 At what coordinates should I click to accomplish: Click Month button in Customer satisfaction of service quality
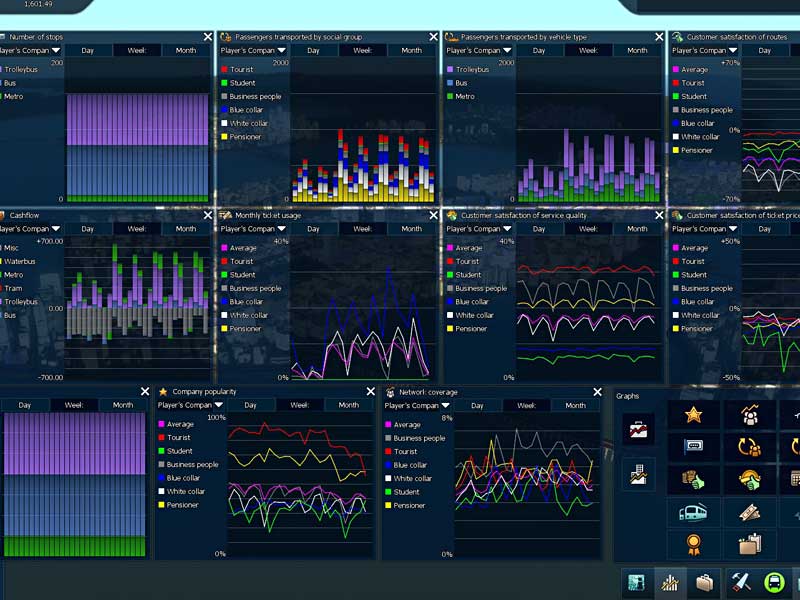(x=638, y=229)
